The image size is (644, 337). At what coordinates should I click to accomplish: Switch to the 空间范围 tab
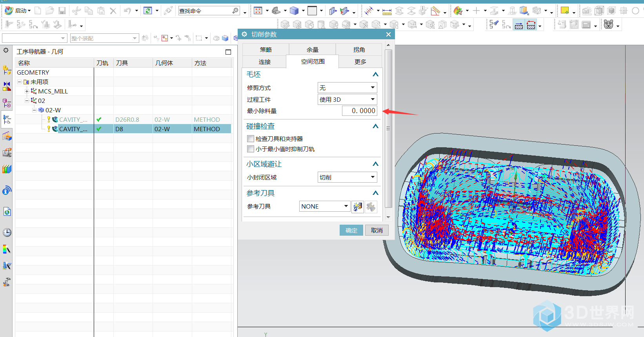(x=313, y=62)
